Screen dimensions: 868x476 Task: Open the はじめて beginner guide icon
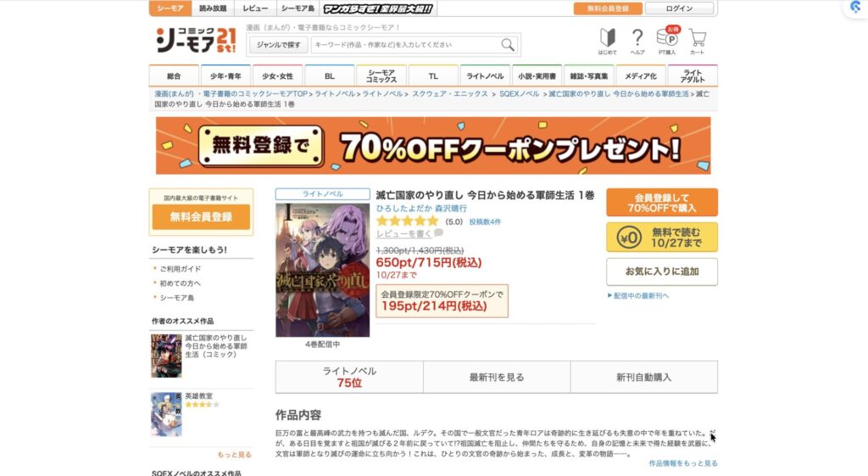[x=607, y=42]
